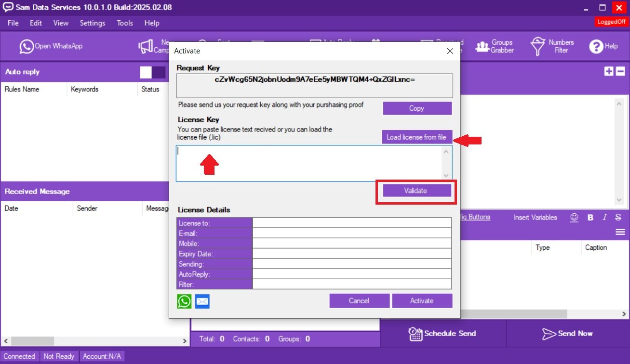630x364 pixels.
Task: Open the Insert Variables menu
Action: pos(535,217)
